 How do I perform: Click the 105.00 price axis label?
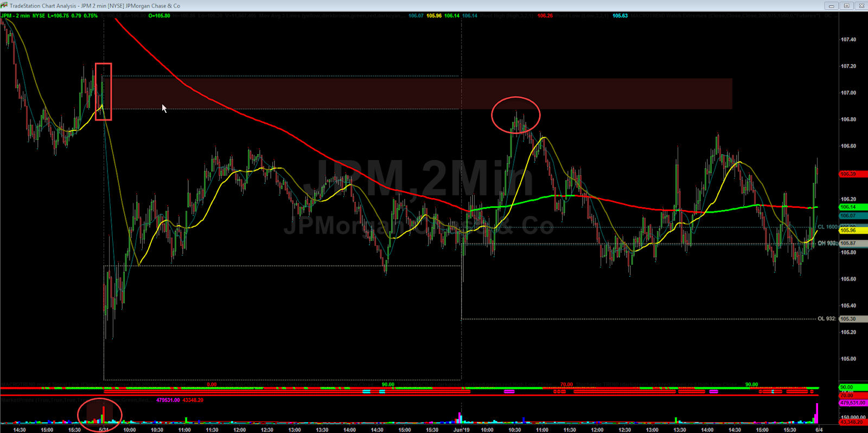(x=848, y=359)
